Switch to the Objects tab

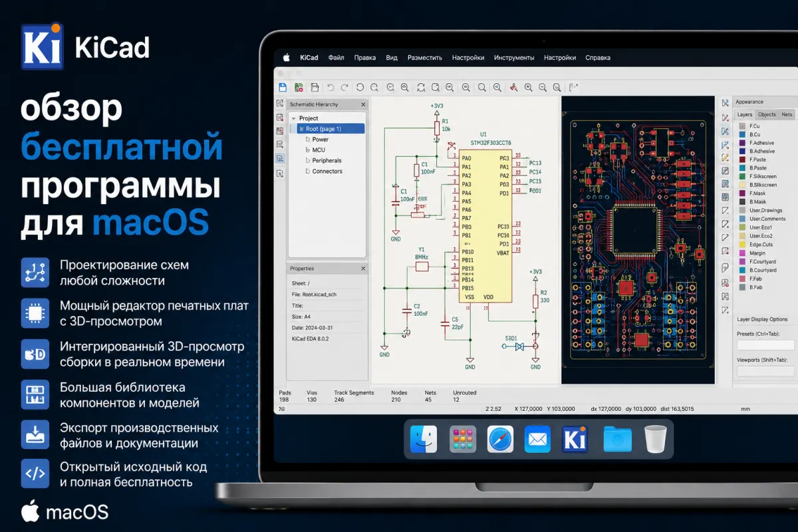[767, 114]
